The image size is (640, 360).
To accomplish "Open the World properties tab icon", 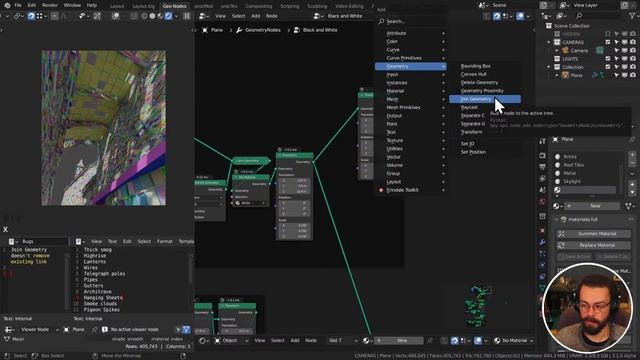I will click(542, 201).
